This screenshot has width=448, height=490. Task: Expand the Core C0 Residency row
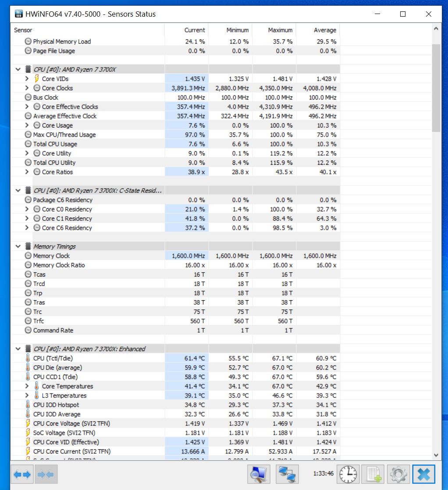pyautogui.click(x=27, y=209)
